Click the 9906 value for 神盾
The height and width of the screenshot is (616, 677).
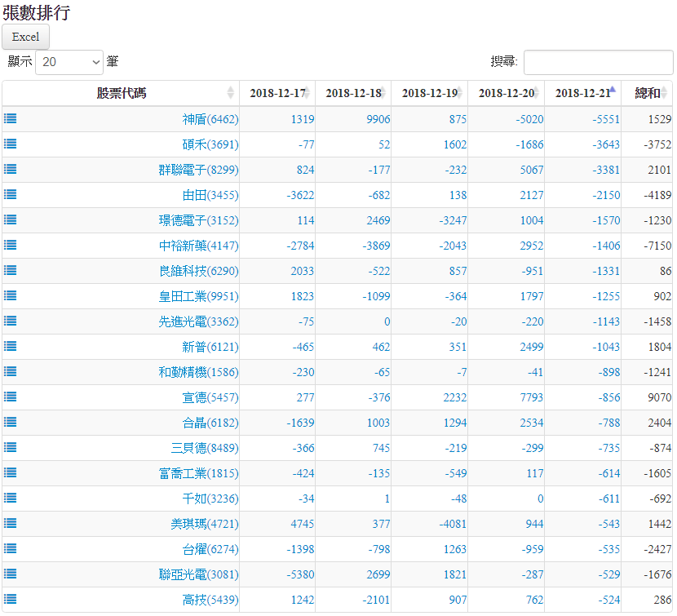coord(378,119)
